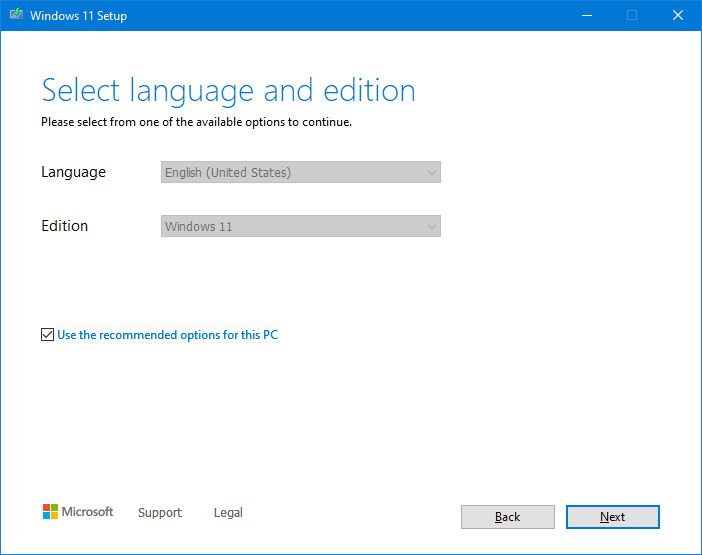Open the Legal link
Image resolution: width=702 pixels, height=555 pixels.
click(x=228, y=513)
